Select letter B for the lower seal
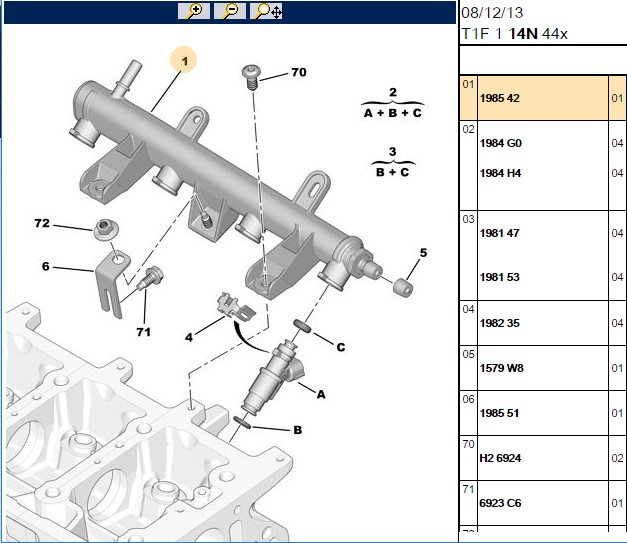This screenshot has width=627, height=543. [x=298, y=430]
